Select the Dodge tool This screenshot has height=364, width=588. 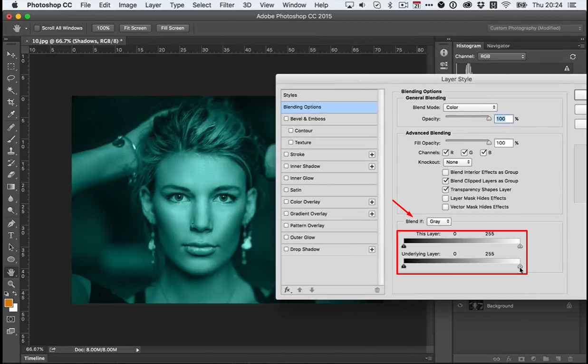coord(11,211)
